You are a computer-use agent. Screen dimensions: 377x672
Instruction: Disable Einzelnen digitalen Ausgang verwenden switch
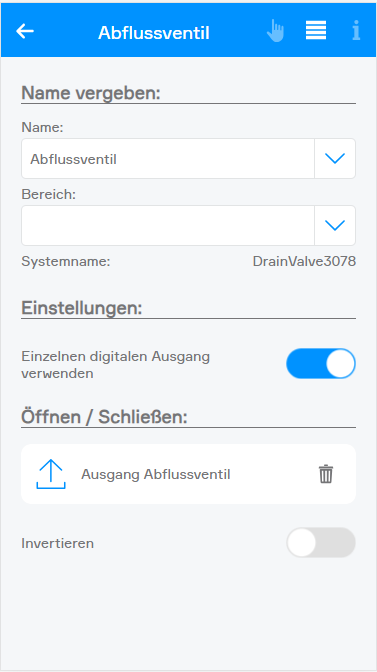pyautogui.click(x=321, y=363)
